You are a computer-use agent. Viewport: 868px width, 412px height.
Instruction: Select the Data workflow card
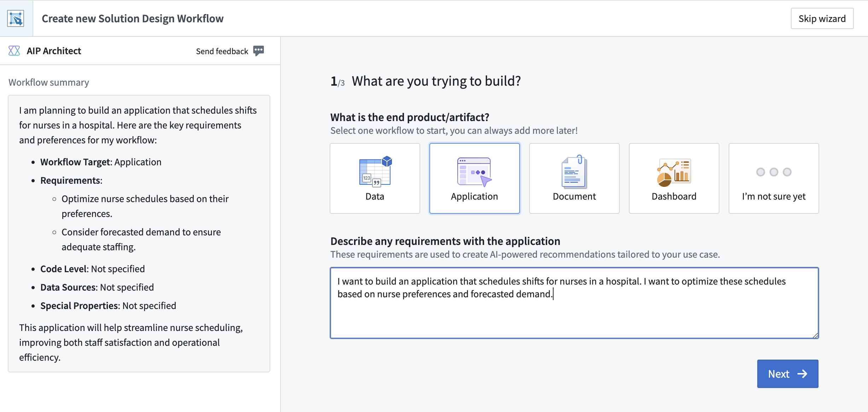pos(375,178)
